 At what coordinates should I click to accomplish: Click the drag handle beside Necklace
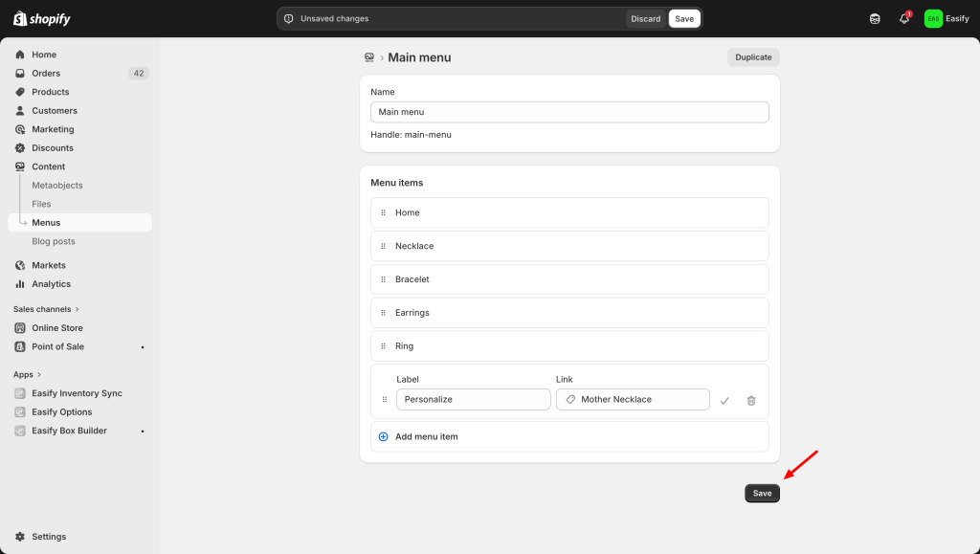point(383,247)
